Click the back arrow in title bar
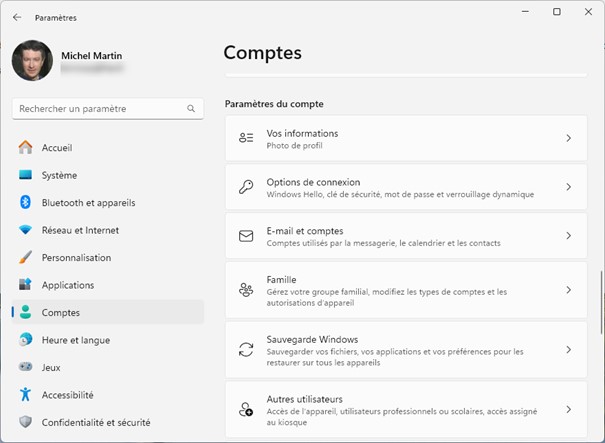The image size is (605, 443). [17, 17]
